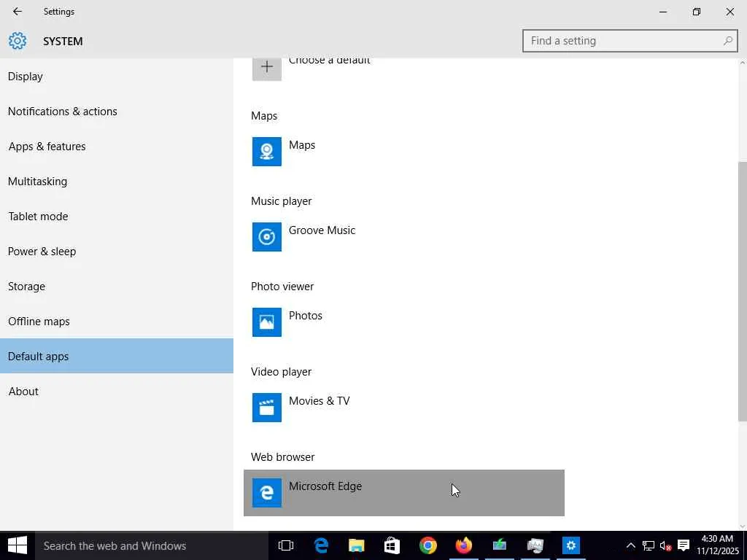The image size is (747, 560).
Task: Click the network icon in system tray
Action: coord(649,545)
